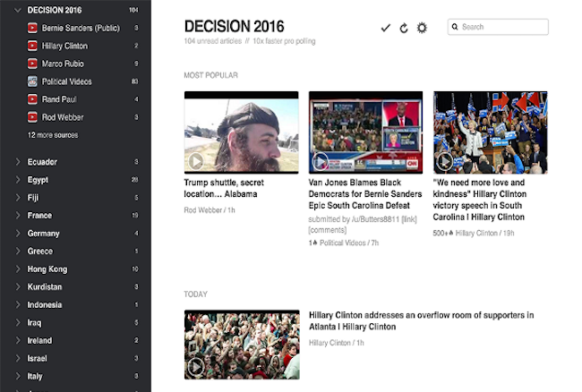Play the Trump shuttle video
This screenshot has height=392, width=582.
click(x=195, y=161)
